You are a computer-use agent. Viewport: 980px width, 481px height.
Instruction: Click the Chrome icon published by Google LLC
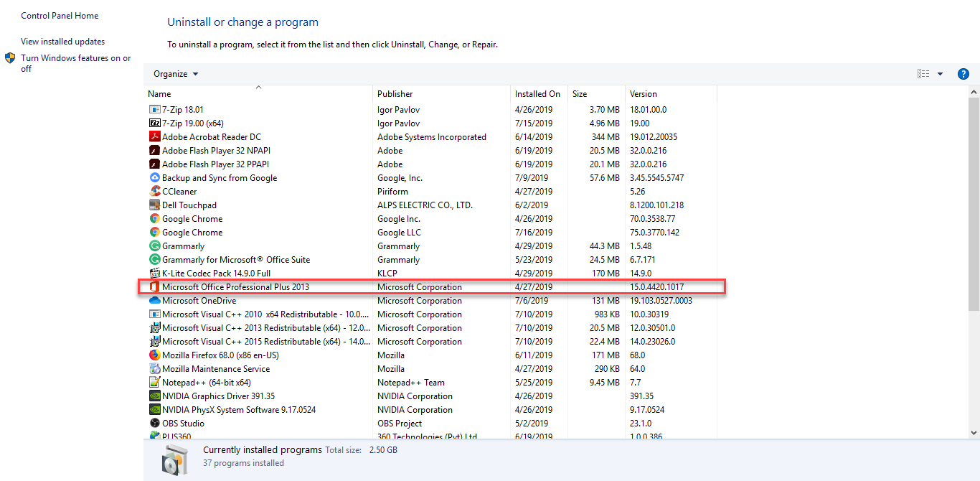(155, 233)
